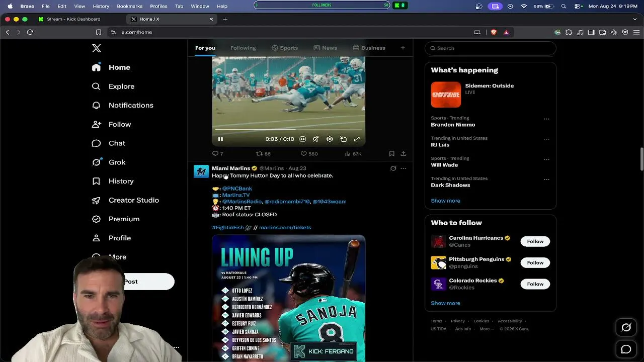
Task: Open the marlins.com/tickets link
Action: tap(285, 228)
